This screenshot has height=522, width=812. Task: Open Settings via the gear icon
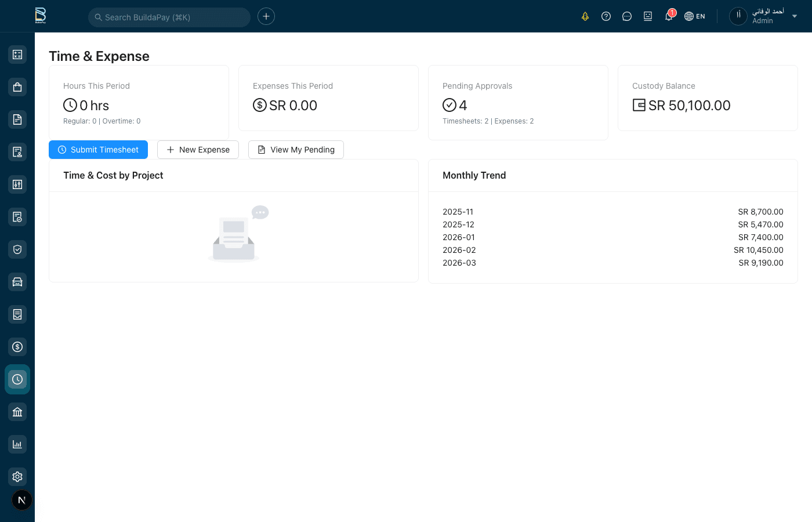pyautogui.click(x=17, y=476)
